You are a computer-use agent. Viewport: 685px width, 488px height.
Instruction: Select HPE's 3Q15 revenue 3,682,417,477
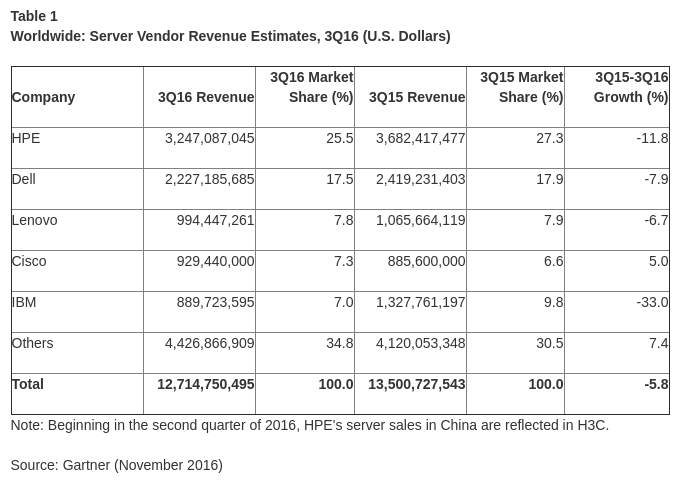[421, 138]
